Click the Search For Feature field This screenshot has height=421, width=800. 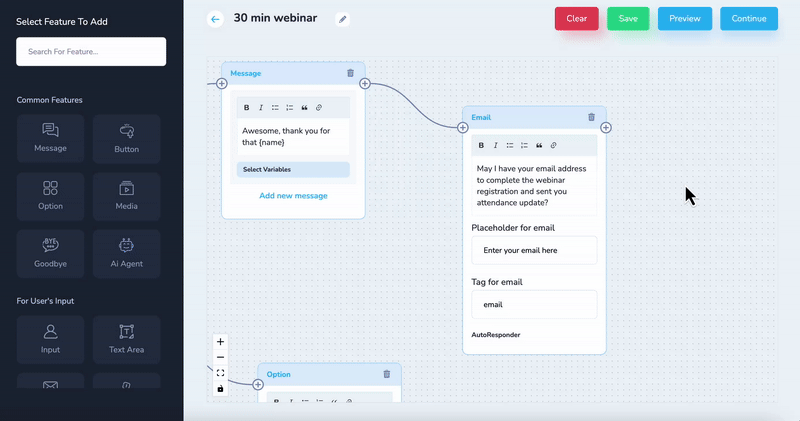tap(91, 51)
